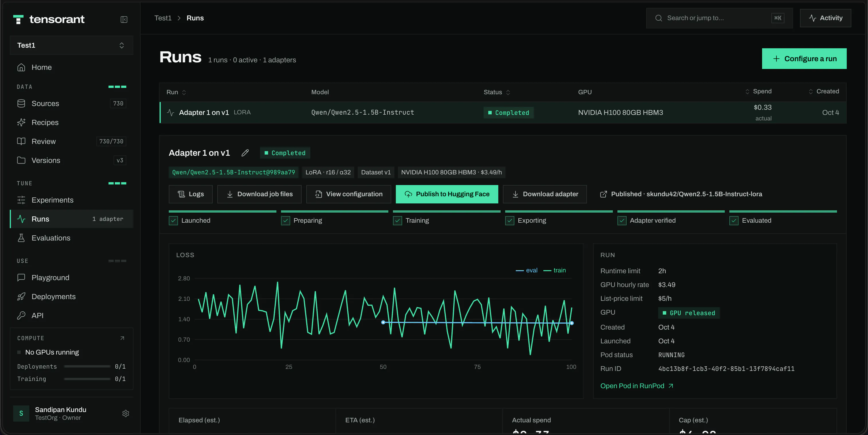The height and width of the screenshot is (435, 868).
Task: Click the Published Hugging Face external link icon
Action: [x=603, y=194]
